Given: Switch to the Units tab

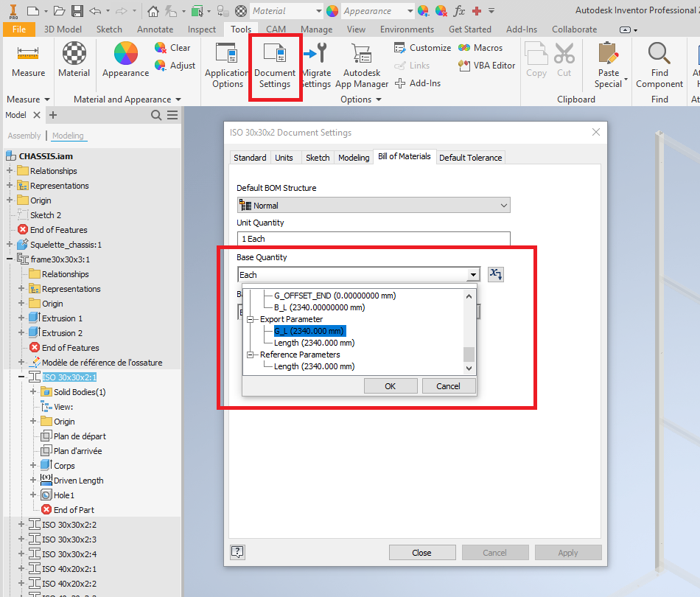Looking at the screenshot, I should tap(286, 157).
